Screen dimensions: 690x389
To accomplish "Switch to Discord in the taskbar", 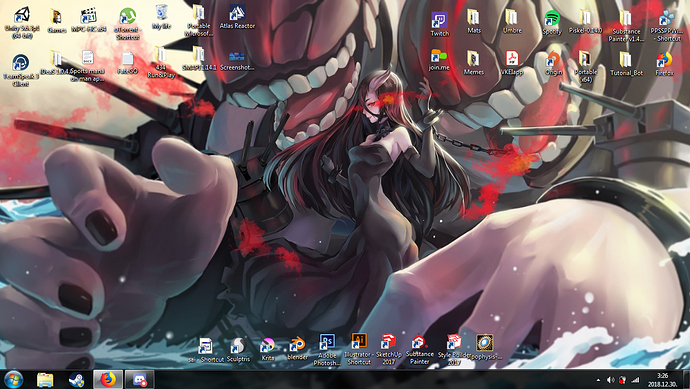I will [139, 379].
